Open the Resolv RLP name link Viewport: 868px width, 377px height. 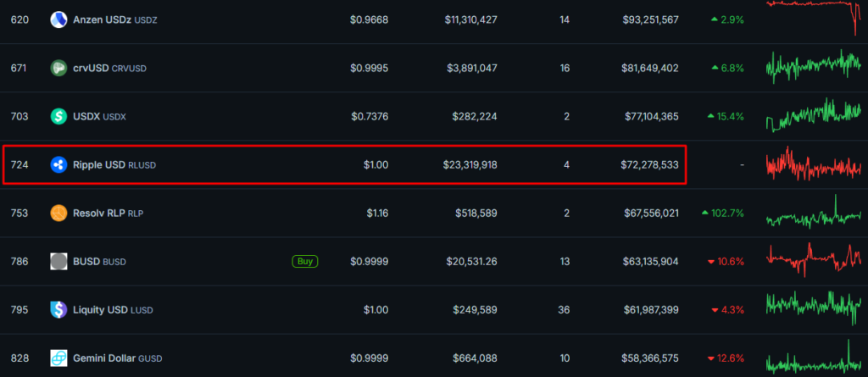point(98,213)
